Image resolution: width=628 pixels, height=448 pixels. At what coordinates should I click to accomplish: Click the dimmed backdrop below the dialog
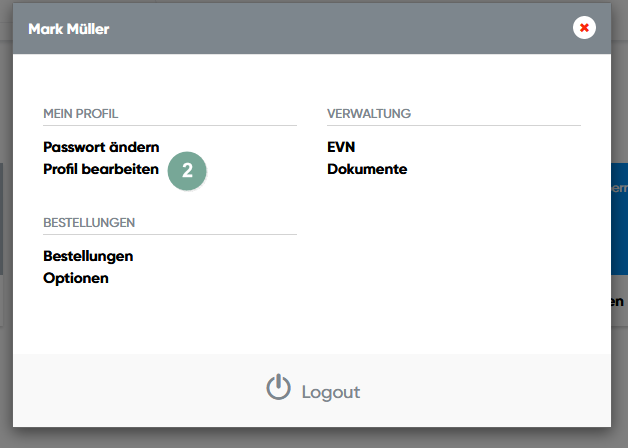tap(314, 438)
